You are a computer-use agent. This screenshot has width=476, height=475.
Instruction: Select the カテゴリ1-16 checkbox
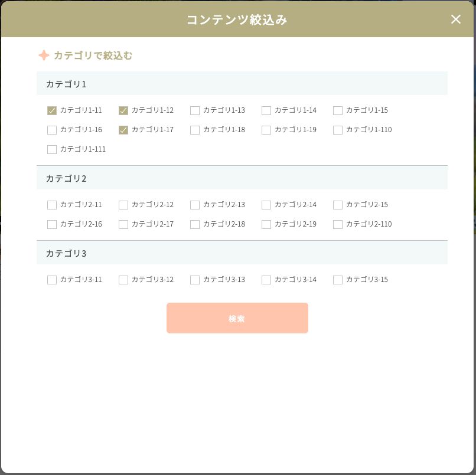52,130
